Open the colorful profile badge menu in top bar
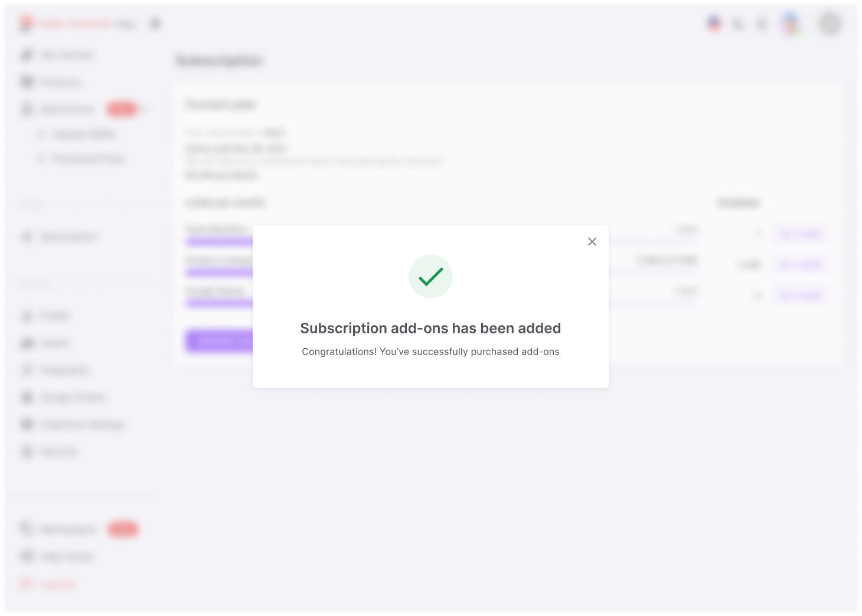 pyautogui.click(x=791, y=24)
